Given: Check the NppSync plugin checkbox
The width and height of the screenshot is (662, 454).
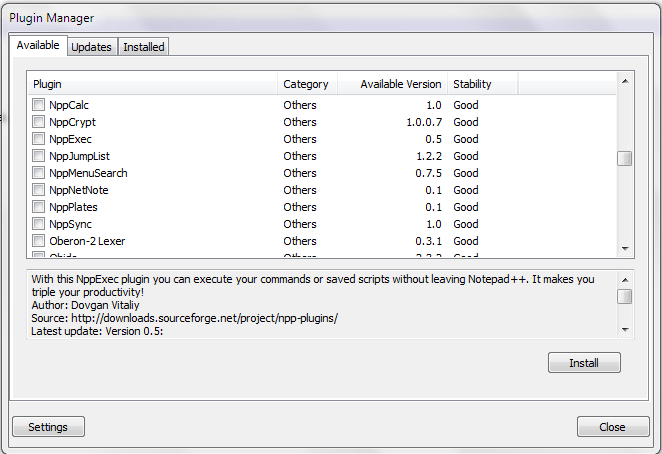Looking at the screenshot, I should point(39,224).
